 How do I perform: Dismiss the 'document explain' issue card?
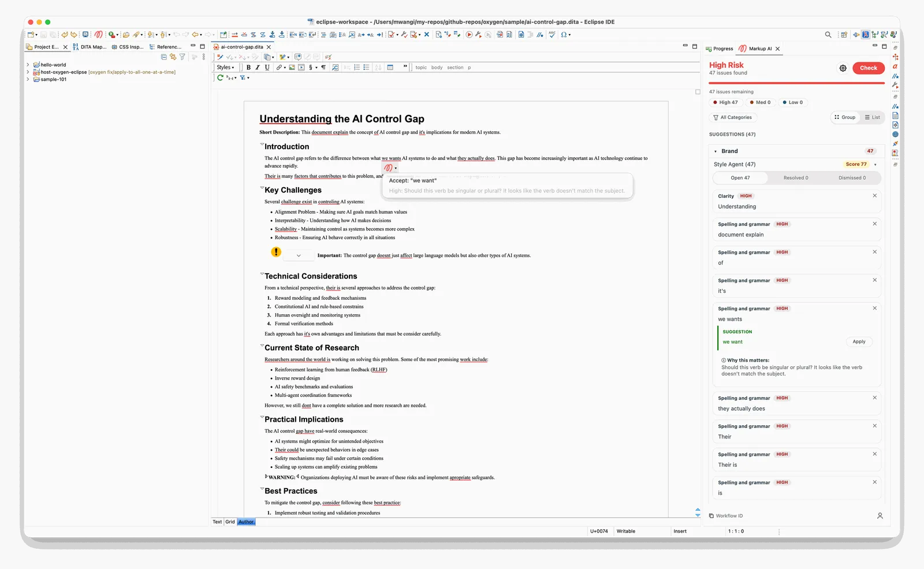pyautogui.click(x=874, y=224)
